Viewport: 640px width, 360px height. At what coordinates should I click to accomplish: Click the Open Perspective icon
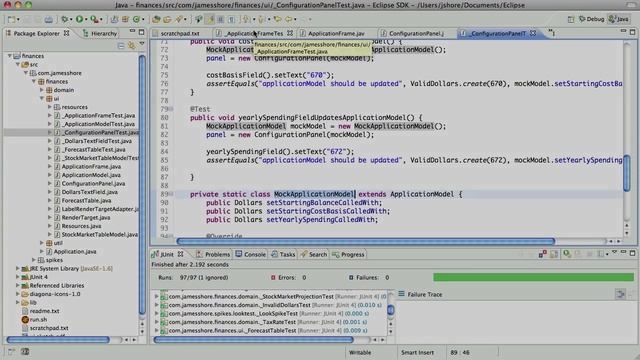571,19
